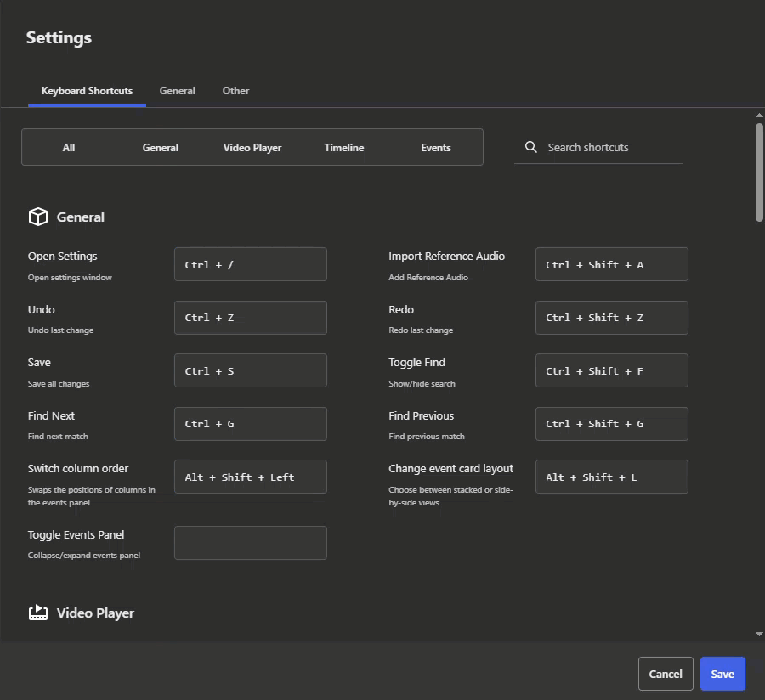
Task: Click the search magnifier icon
Action: click(x=531, y=147)
